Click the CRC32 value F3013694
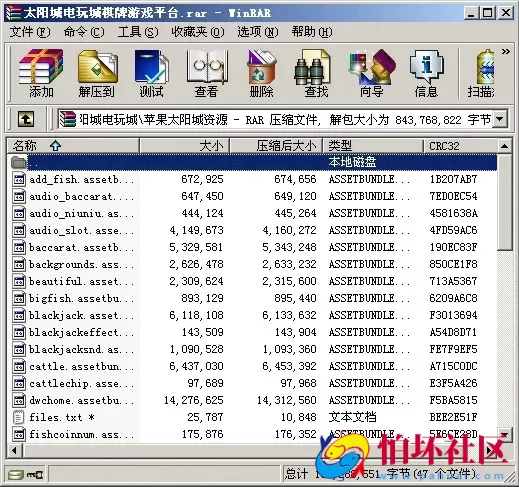Screen dimensions: 519x487 click(453, 315)
